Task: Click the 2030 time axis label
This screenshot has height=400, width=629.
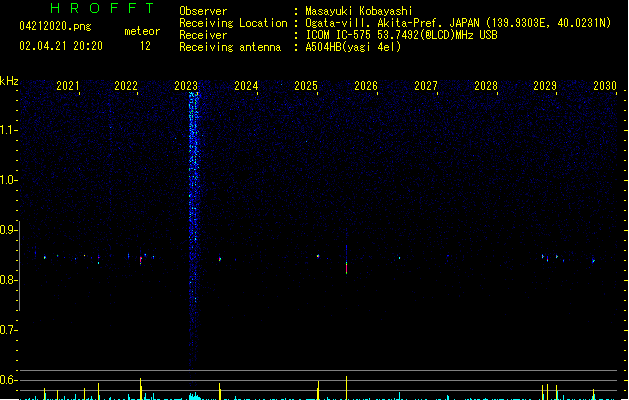Action: pyautogui.click(x=605, y=86)
